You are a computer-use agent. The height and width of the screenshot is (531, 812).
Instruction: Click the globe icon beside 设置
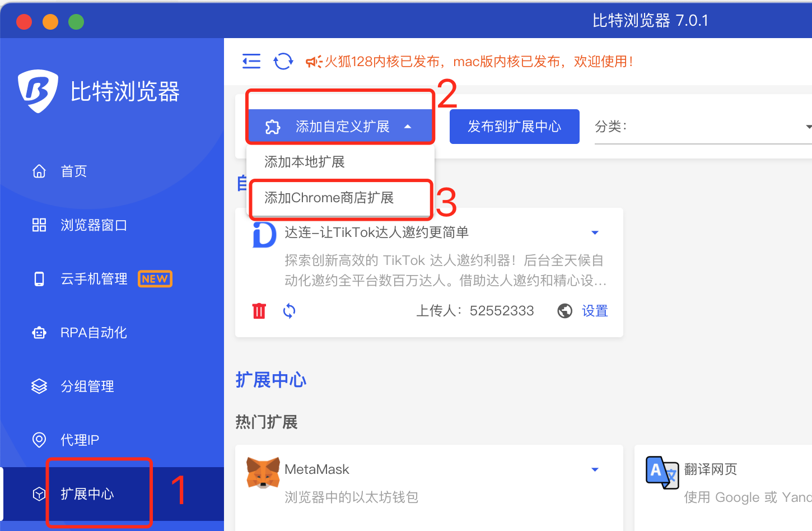pyautogui.click(x=565, y=311)
